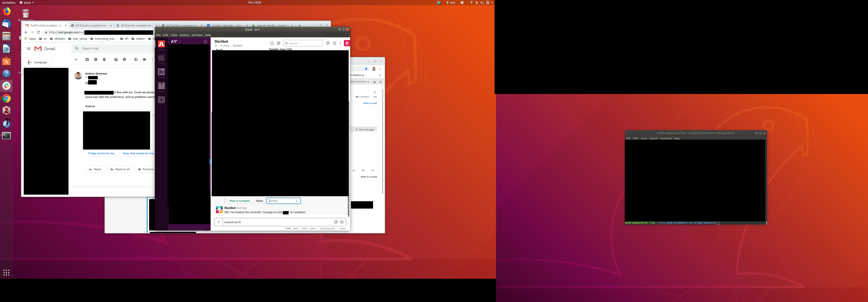The image size is (868, 302).
Task: Open Terminal menu in terminal window
Action: point(666,138)
